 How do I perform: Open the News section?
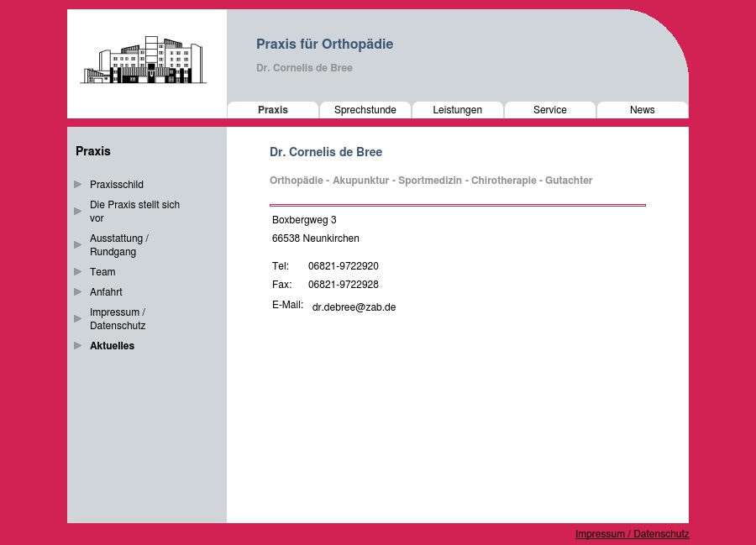pyautogui.click(x=642, y=109)
